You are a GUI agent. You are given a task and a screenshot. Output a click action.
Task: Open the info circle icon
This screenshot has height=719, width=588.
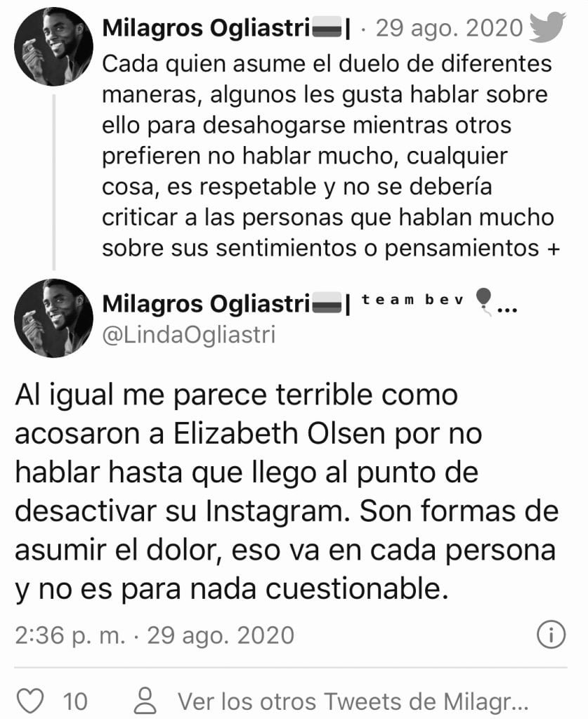551,635
